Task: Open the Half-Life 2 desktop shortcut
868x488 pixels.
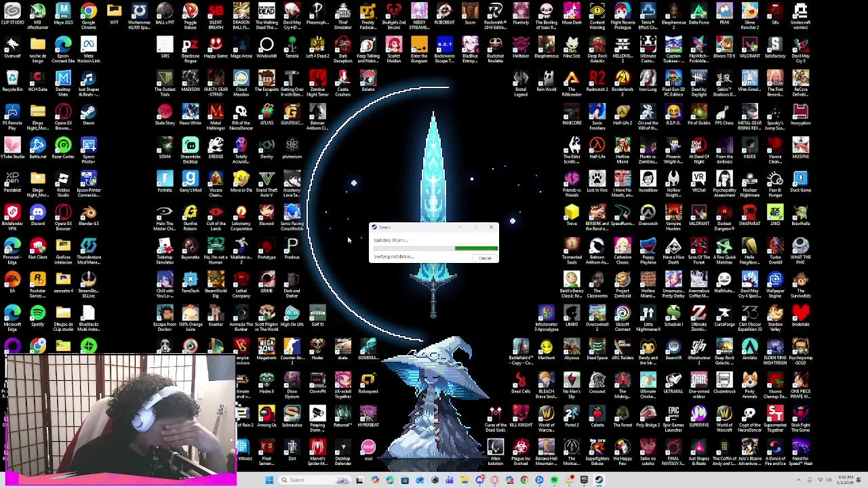Action: (x=623, y=115)
